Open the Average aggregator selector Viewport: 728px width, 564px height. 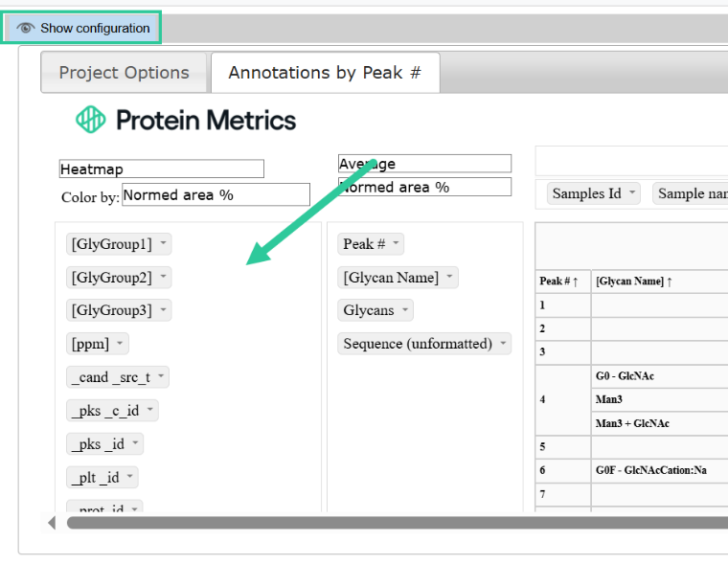pos(424,164)
